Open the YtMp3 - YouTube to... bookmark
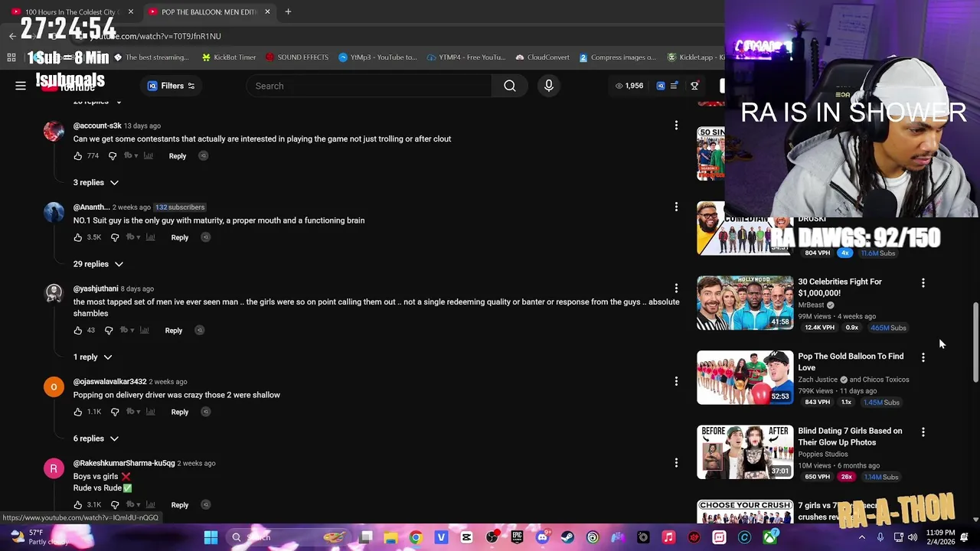This screenshot has width=980, height=551. [x=378, y=57]
